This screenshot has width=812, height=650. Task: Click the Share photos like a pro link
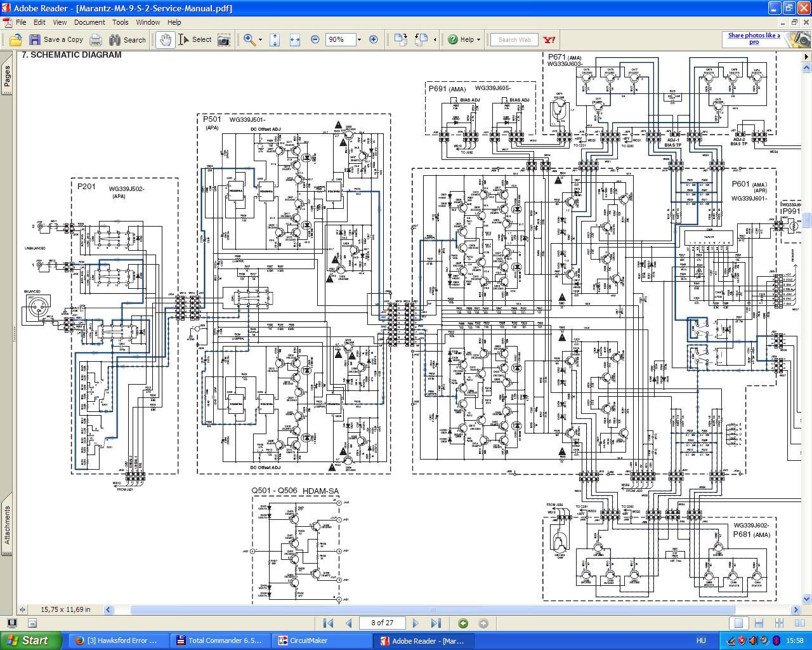point(754,39)
